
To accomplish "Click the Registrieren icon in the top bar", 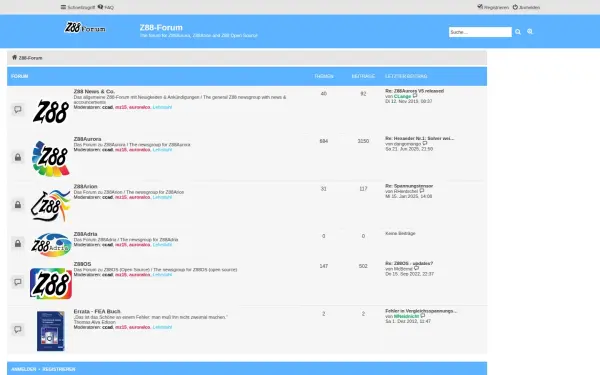I will (x=480, y=7).
